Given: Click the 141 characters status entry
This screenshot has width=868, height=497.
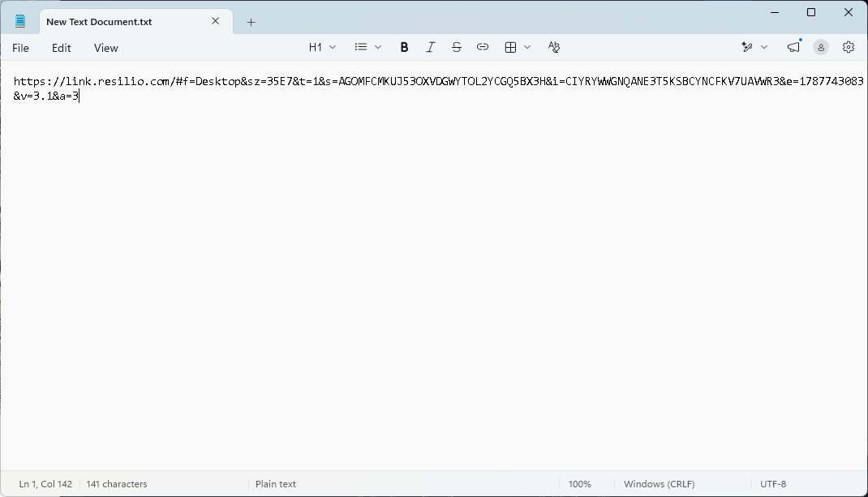Looking at the screenshot, I should pyautogui.click(x=117, y=484).
